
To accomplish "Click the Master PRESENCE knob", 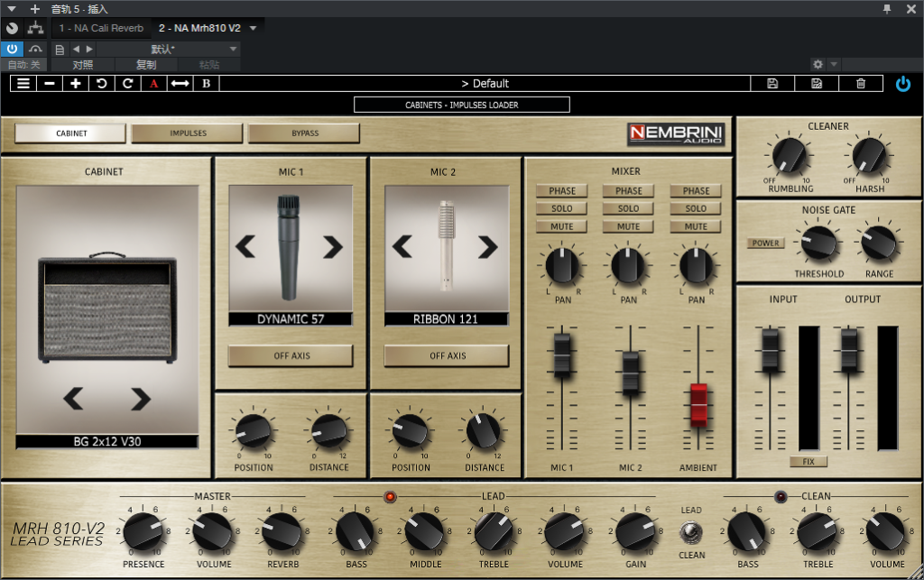I will 143,531.
